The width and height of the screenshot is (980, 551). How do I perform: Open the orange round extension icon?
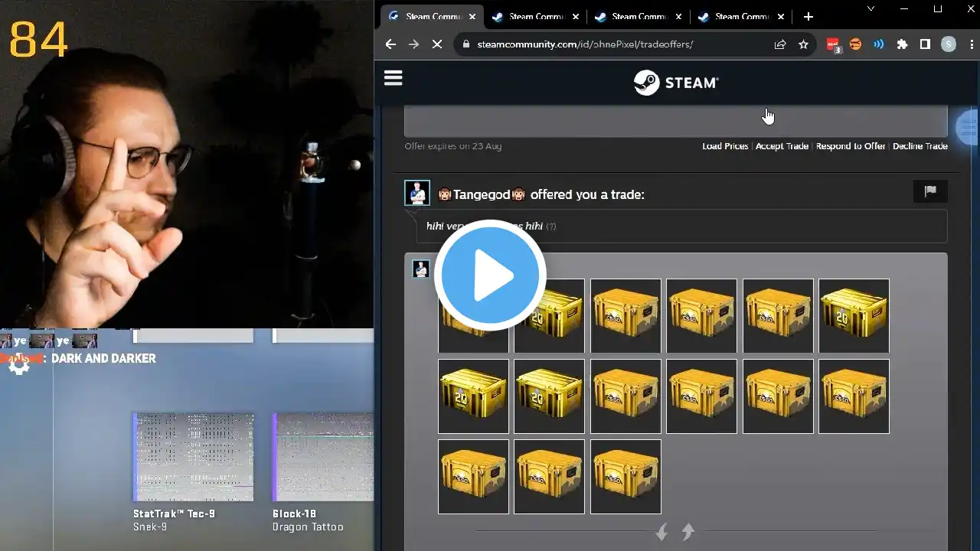[x=856, y=44]
